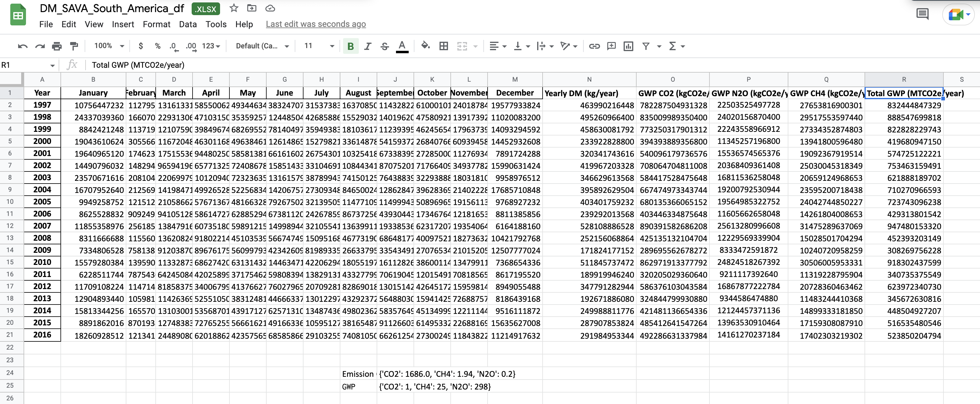The width and height of the screenshot is (980, 404).
Task: Select column N header
Action: 589,79
